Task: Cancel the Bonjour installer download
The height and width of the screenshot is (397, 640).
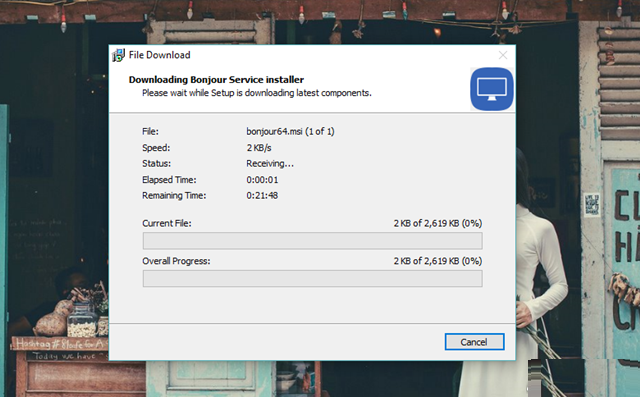Action: (474, 342)
